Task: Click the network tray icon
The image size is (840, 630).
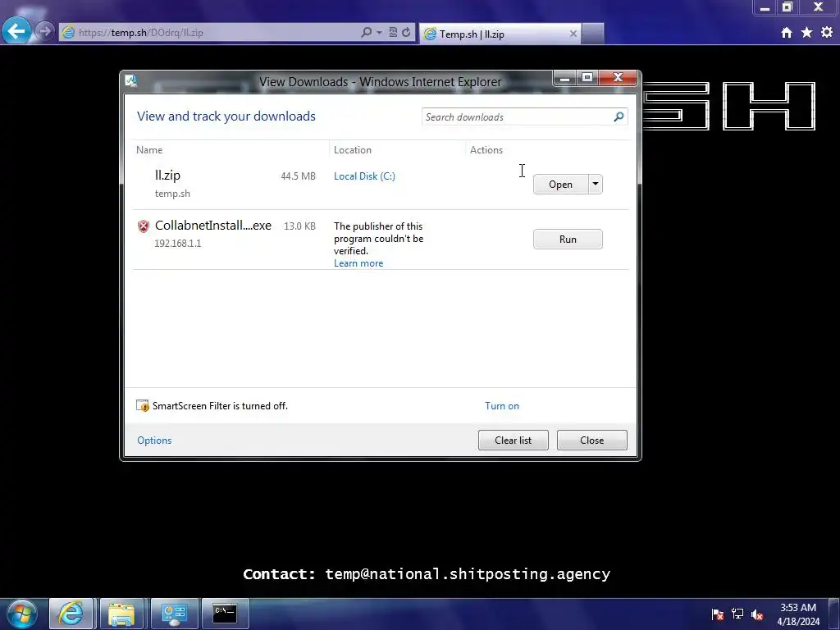Action: click(x=737, y=614)
